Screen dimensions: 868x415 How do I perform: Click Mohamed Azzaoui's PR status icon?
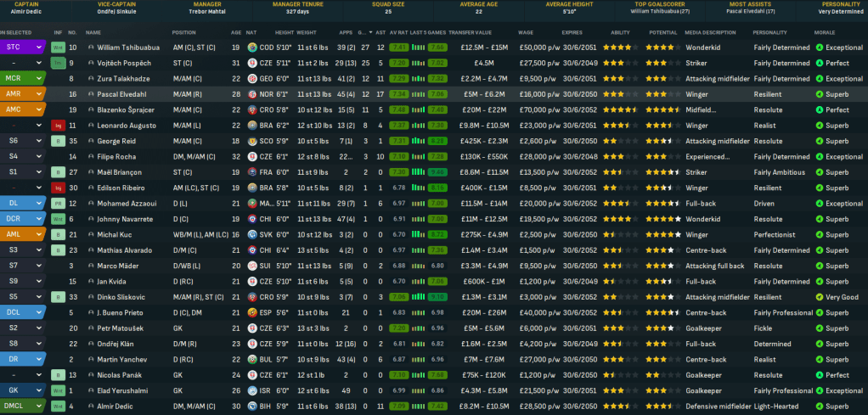[58, 204]
